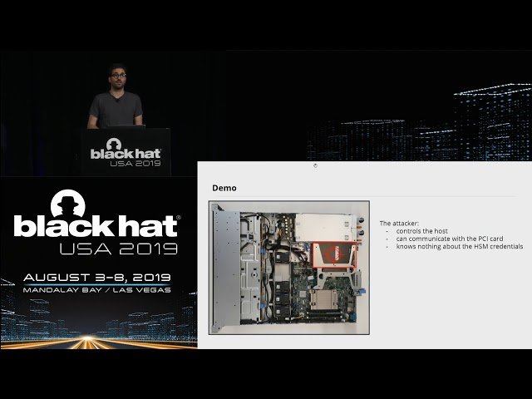
Task: Click the bullet "can communicate with the PCI card"
Action: tap(450, 239)
